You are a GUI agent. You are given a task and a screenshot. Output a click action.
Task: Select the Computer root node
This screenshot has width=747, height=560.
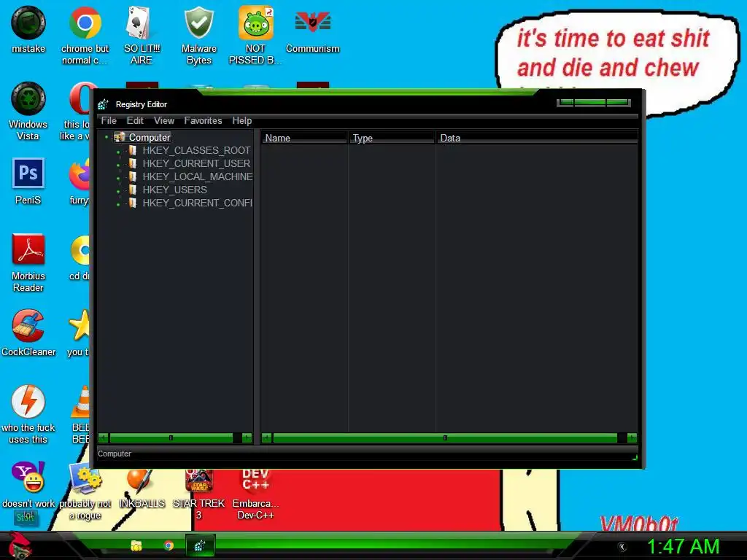(x=150, y=137)
